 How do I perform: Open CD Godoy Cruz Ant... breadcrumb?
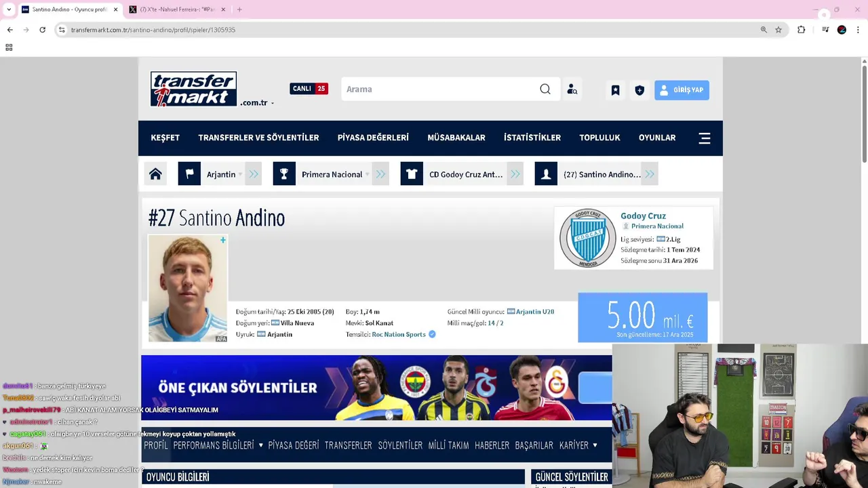click(x=466, y=174)
